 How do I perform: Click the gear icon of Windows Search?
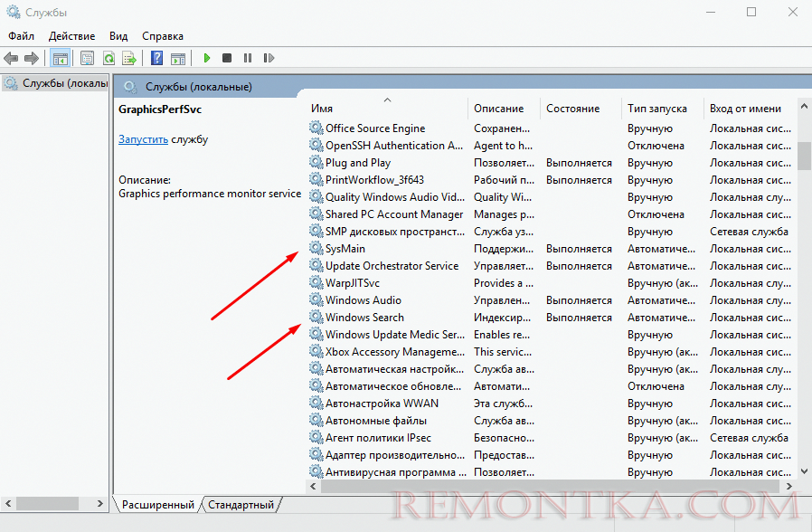316,317
